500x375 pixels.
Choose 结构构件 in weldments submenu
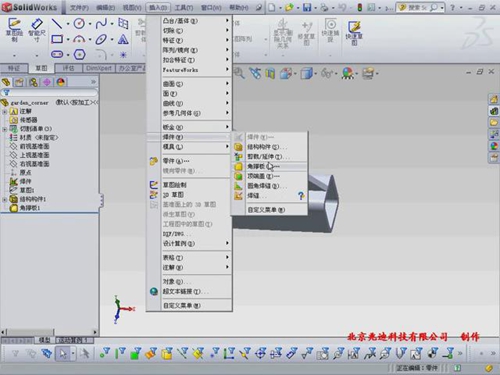click(x=269, y=147)
